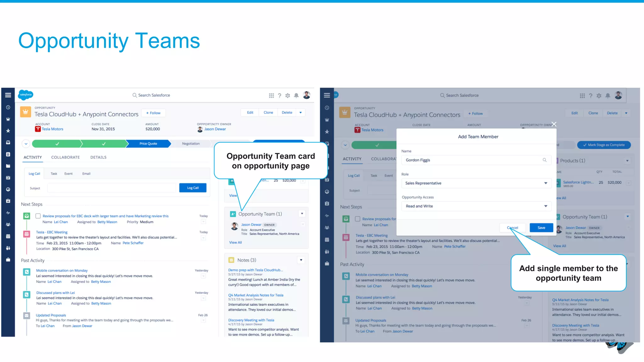The height and width of the screenshot is (362, 644).
Task: Open View All under Opportunity Team in left screenshot
Action: point(236,243)
